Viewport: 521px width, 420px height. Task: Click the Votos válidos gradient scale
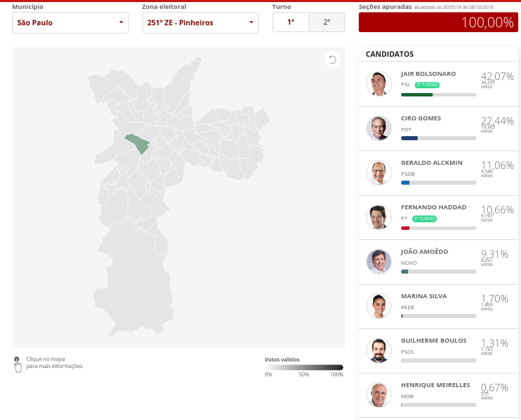[305, 367]
